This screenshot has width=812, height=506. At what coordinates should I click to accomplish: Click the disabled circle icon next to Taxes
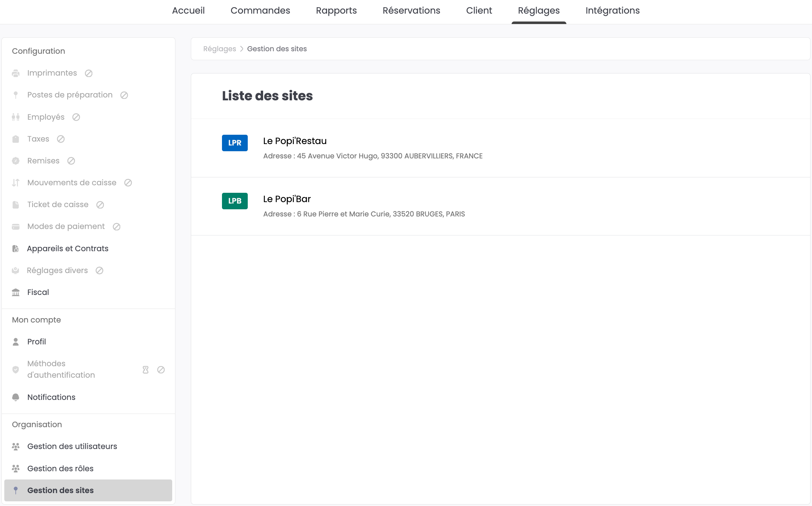(61, 139)
